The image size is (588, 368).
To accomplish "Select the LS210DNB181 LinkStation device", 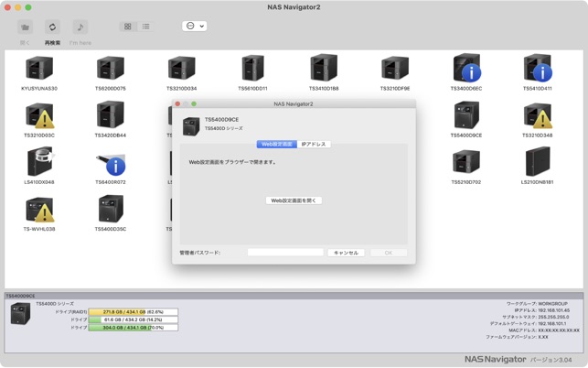I will (538, 167).
